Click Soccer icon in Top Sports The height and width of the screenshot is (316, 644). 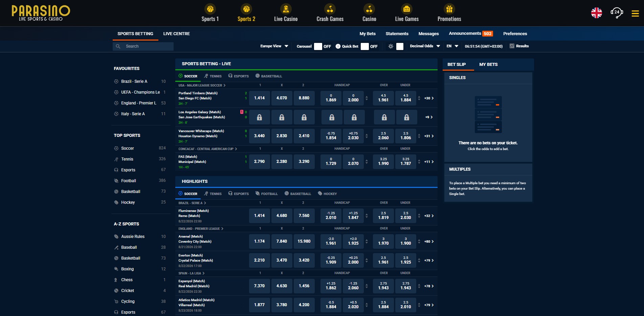[x=116, y=148]
